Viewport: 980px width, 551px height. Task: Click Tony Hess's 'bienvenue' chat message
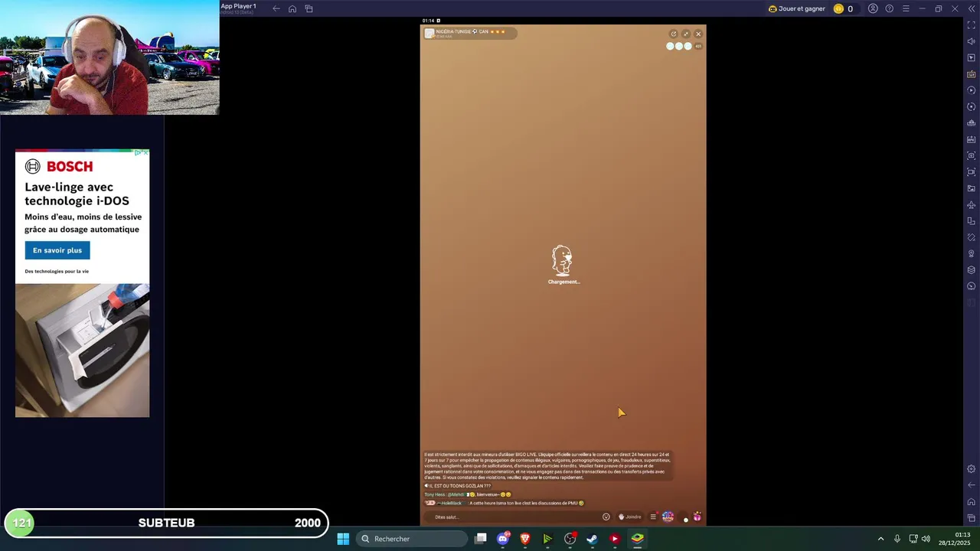click(468, 494)
